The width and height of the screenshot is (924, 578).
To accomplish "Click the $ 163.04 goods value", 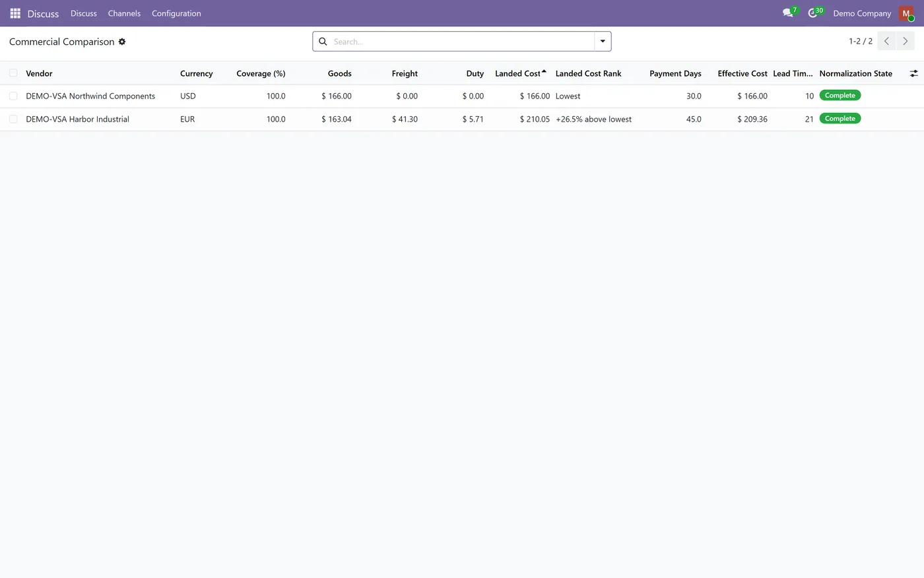I will pyautogui.click(x=337, y=119).
